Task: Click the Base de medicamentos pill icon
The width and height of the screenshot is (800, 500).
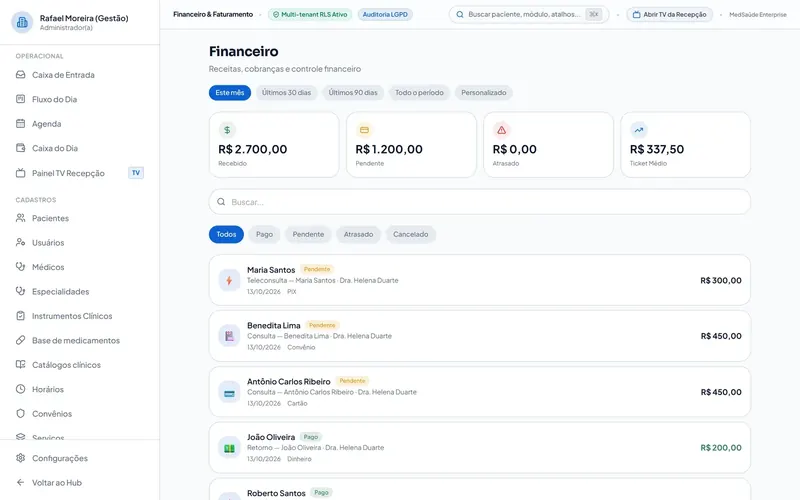Action: pos(20,340)
